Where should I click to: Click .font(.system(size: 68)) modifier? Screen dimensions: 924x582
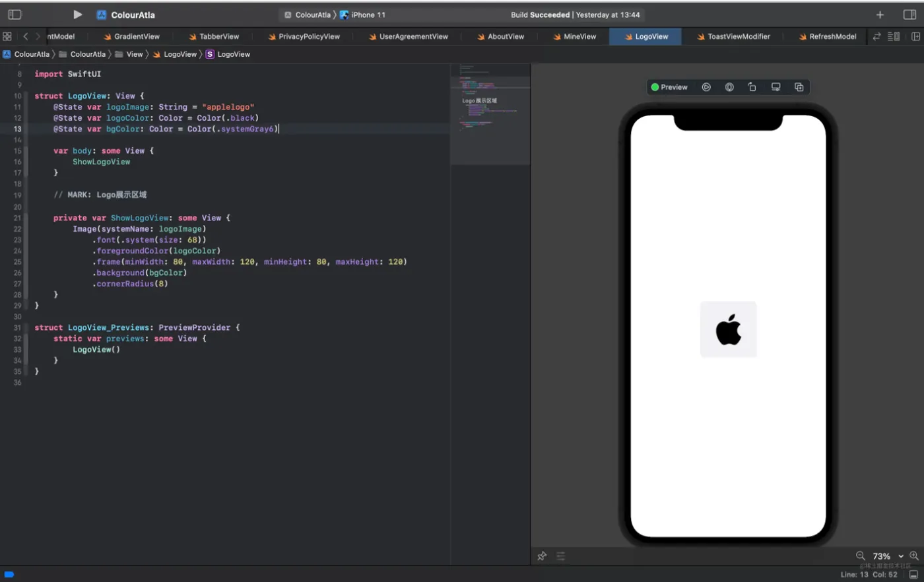149,240
